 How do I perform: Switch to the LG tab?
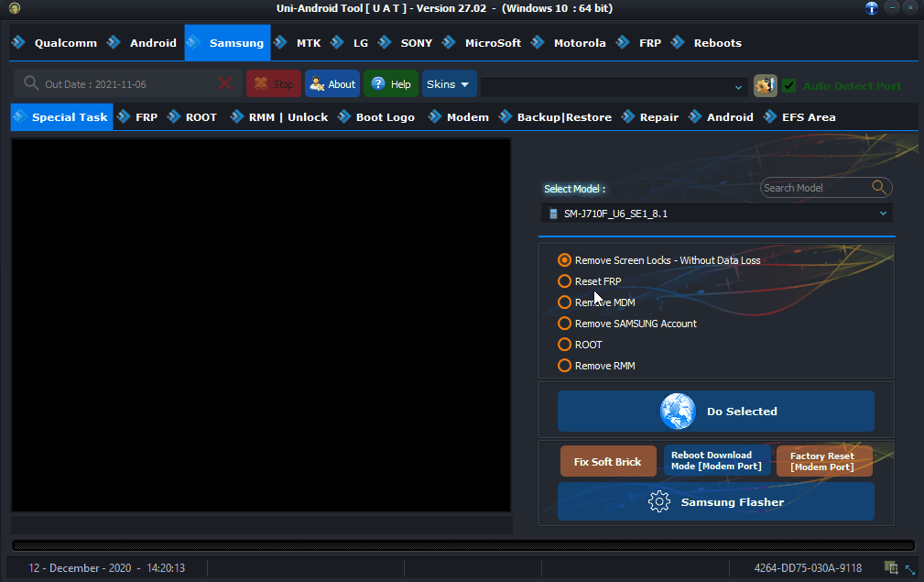[350, 42]
